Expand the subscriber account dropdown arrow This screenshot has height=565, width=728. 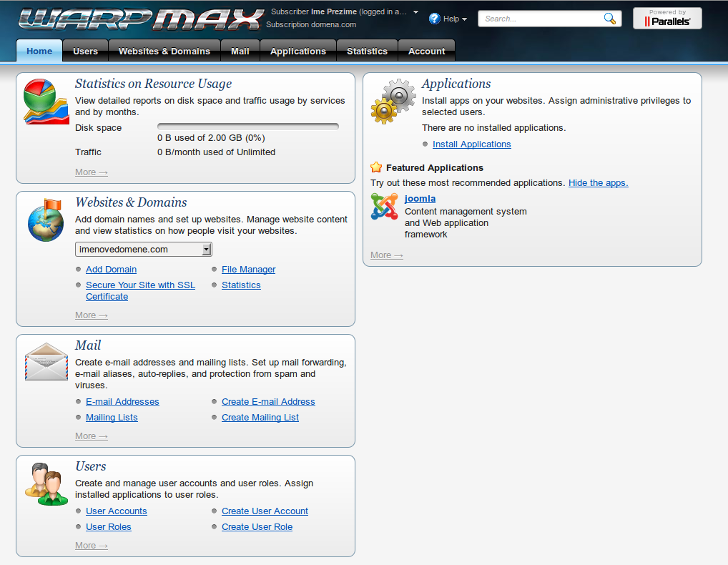click(415, 12)
